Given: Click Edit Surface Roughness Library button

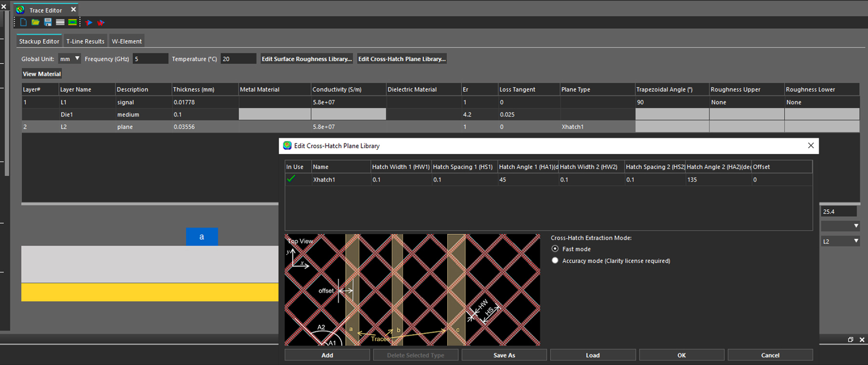Looking at the screenshot, I should (x=306, y=59).
